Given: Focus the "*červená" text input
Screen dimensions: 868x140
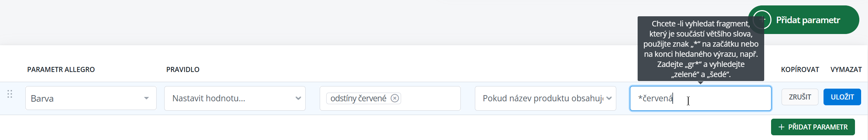Looking at the screenshot, I should point(701,98).
